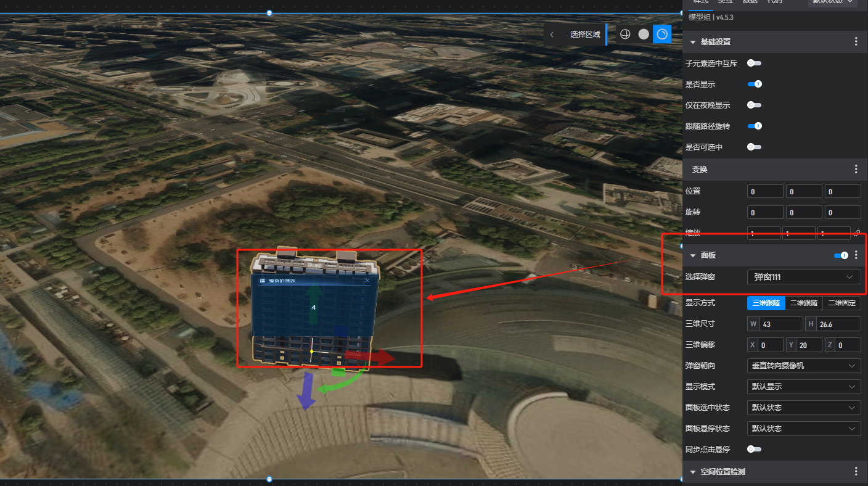Disable the 跟随路径旋转 switch
Screen dimensions: 868x486
[x=755, y=126]
